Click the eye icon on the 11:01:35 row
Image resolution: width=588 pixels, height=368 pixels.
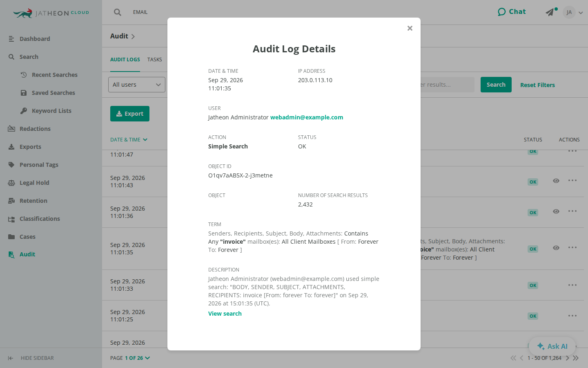point(556,248)
